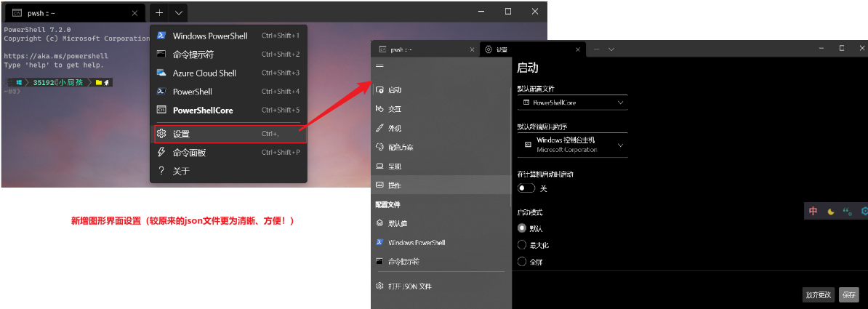
Task: Open the JSON file via 打开 JSON 文件
Action: pos(441,286)
